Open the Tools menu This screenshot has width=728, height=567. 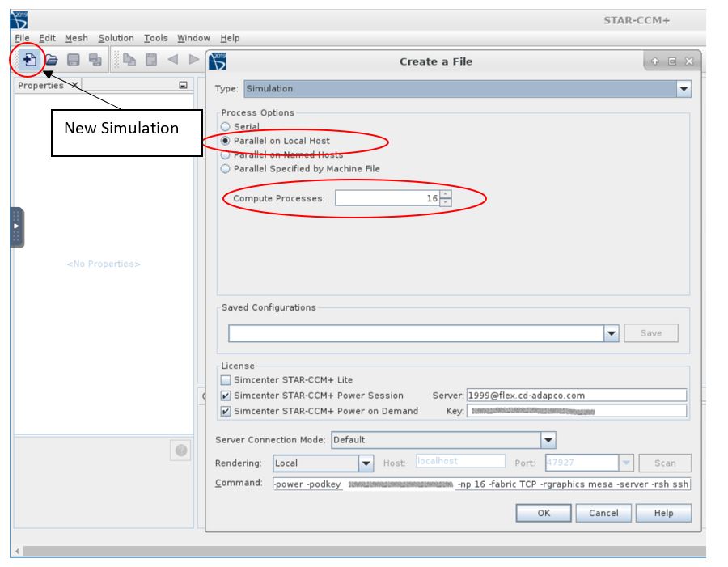[x=155, y=38]
